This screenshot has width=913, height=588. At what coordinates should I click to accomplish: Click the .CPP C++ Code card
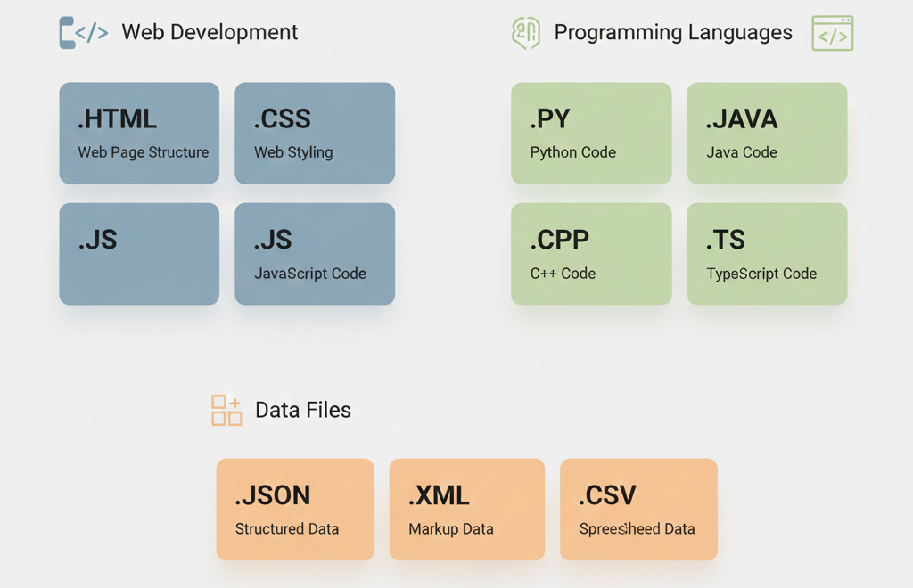pos(590,253)
